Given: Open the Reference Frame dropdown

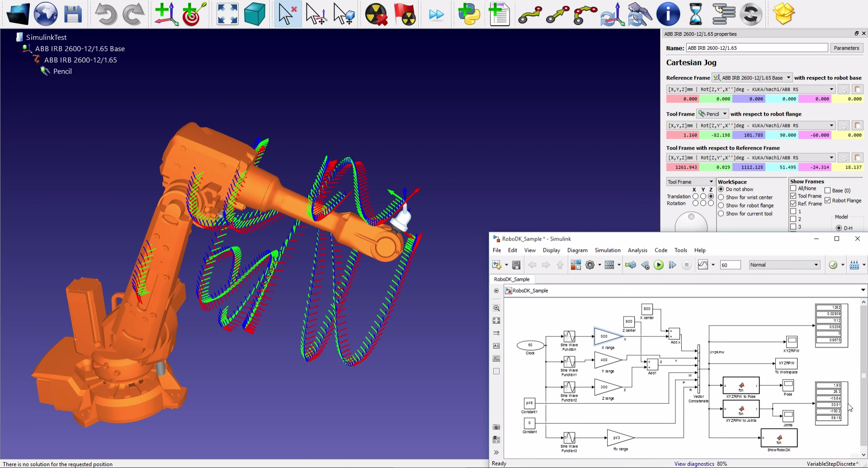Looking at the screenshot, I should pyautogui.click(x=752, y=78).
